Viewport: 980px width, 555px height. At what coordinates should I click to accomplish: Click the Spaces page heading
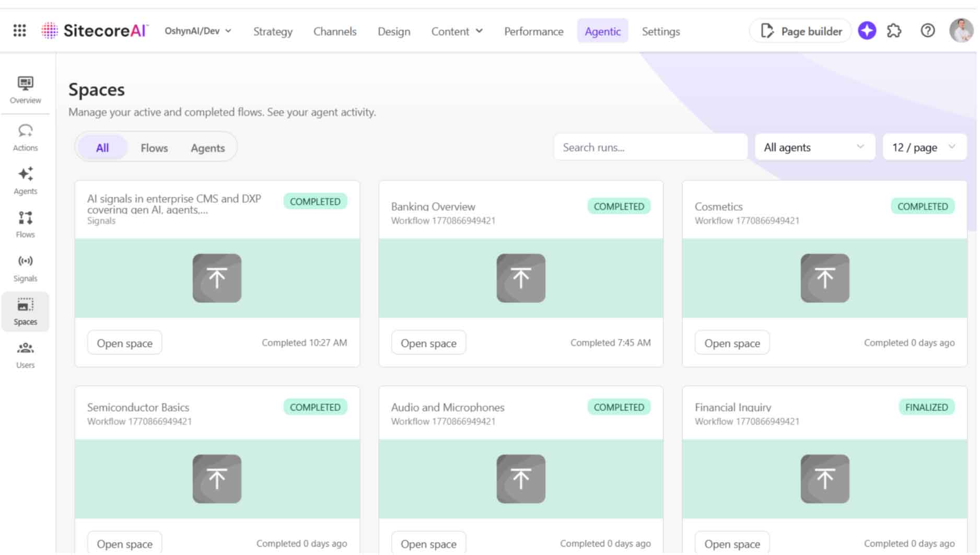tap(97, 90)
